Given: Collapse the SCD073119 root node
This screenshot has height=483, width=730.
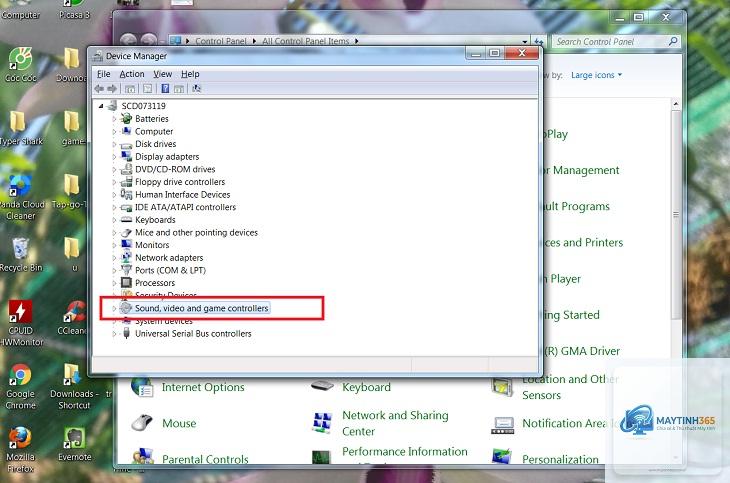Looking at the screenshot, I should click(101, 106).
